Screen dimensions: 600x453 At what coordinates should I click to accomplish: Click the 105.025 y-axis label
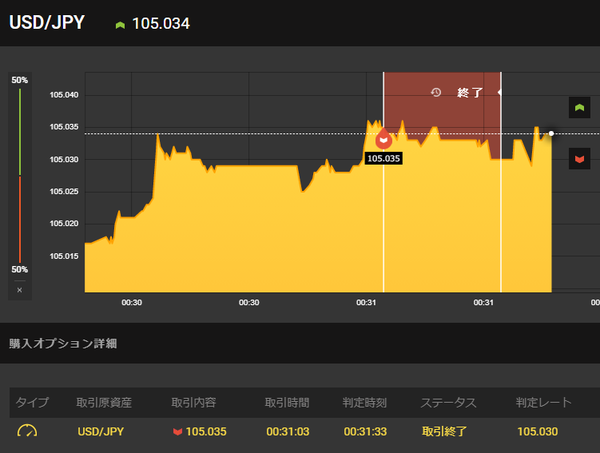(64, 191)
